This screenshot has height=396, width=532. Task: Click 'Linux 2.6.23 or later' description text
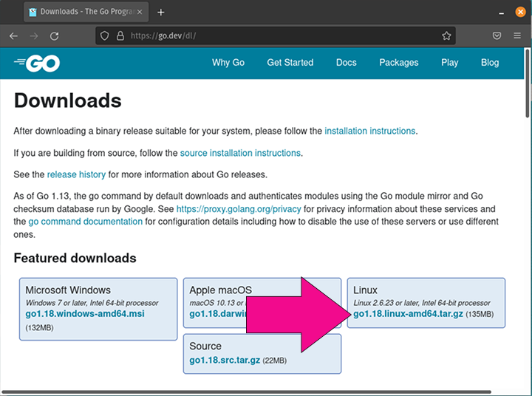(422, 303)
